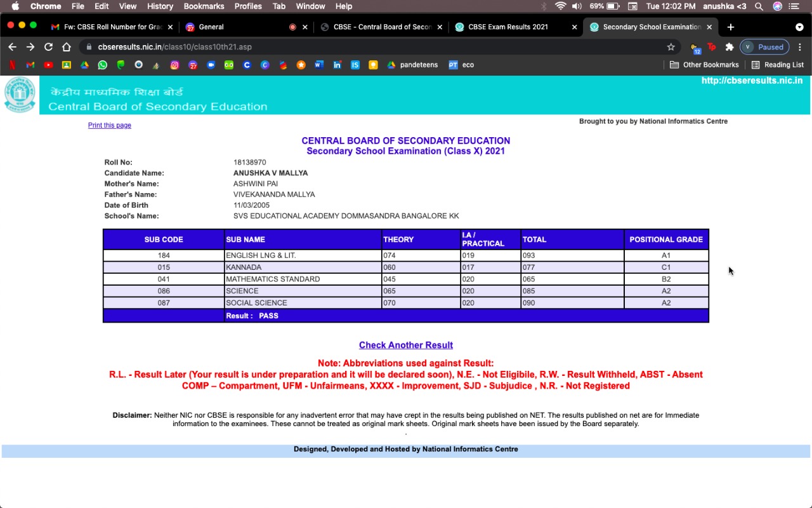Image resolution: width=812 pixels, height=508 pixels.
Task: Open the Evernote bookmark icon
Action: 121,65
